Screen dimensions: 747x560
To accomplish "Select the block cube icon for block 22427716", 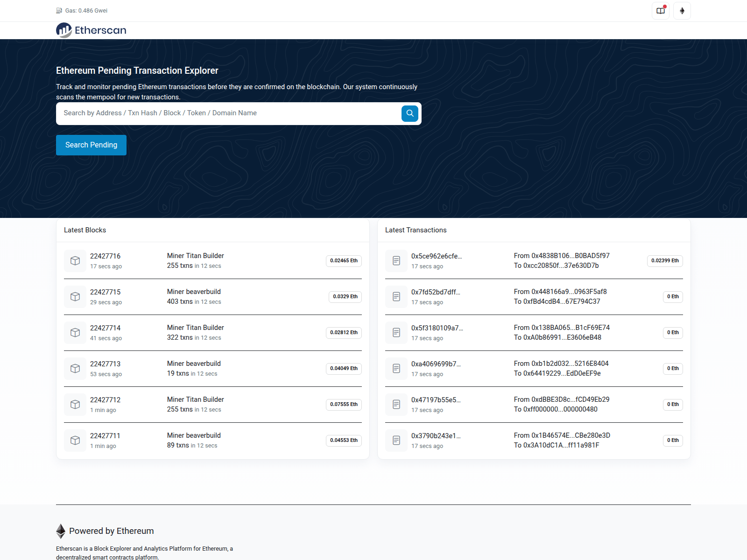I will [75, 260].
